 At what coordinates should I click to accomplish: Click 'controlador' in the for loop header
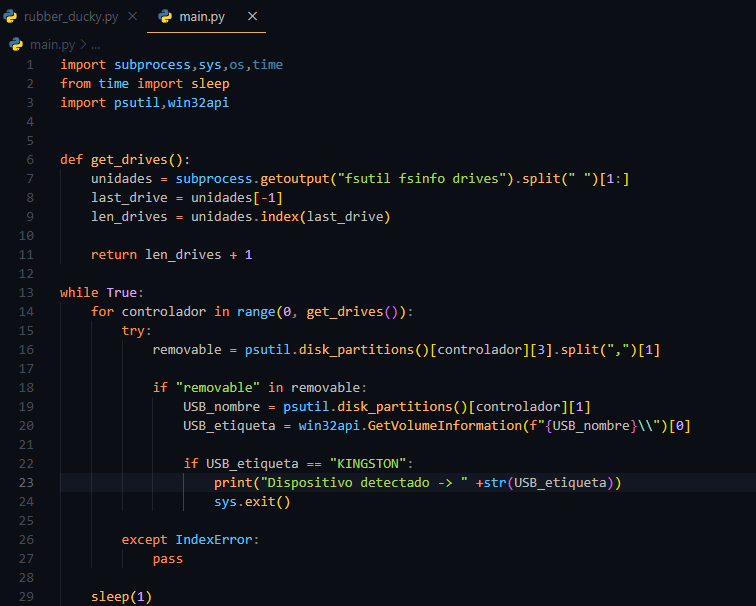[x=164, y=312]
